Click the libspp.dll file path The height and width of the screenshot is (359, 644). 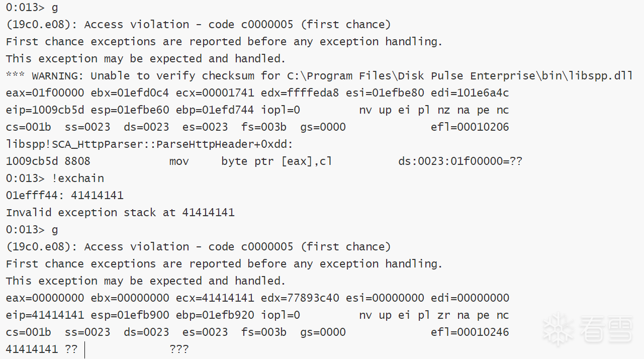pos(459,75)
